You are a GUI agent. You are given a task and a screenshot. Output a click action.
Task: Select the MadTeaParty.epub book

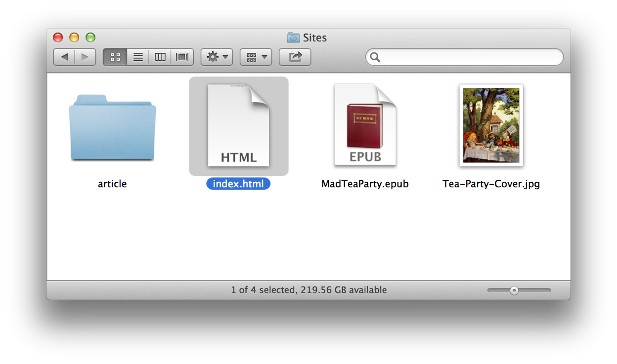coord(365,125)
